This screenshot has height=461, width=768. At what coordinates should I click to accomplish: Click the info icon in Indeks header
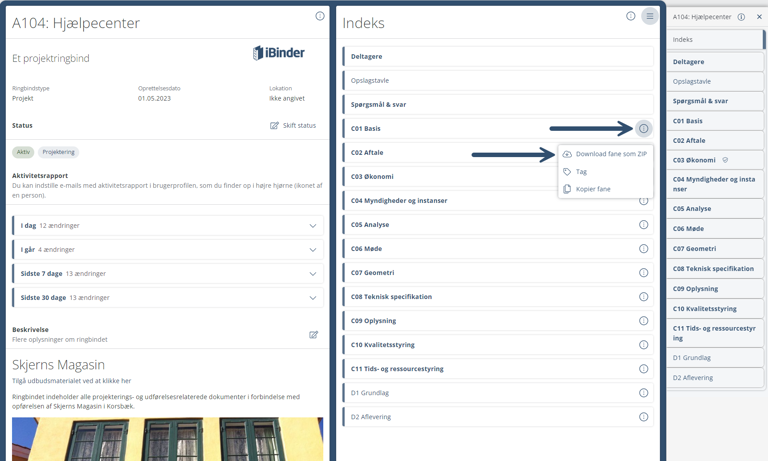[x=630, y=16]
